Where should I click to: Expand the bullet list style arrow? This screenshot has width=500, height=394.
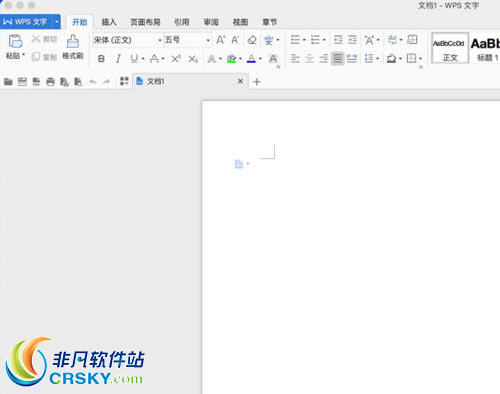pyautogui.click(x=304, y=40)
